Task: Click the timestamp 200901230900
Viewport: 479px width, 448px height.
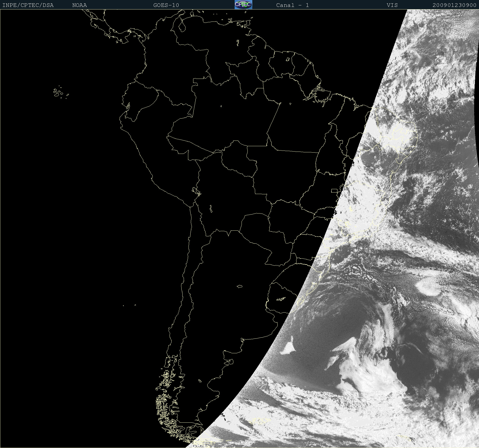Action: pos(454,5)
